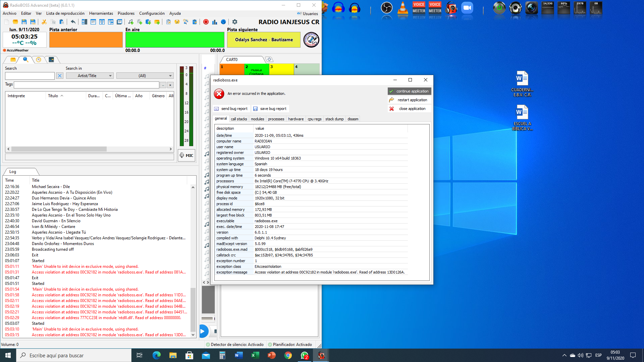
Task: Switch to modules tab in error dialog
Action: tap(257, 119)
